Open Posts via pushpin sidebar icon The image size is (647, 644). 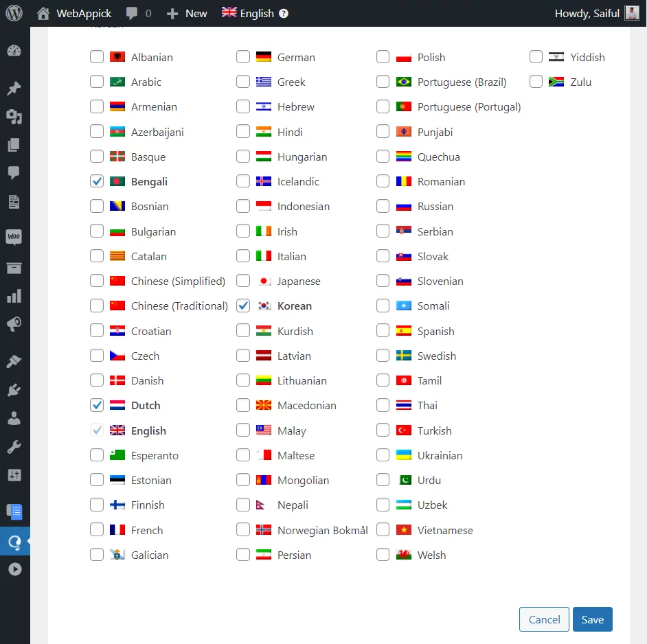[x=14, y=88]
